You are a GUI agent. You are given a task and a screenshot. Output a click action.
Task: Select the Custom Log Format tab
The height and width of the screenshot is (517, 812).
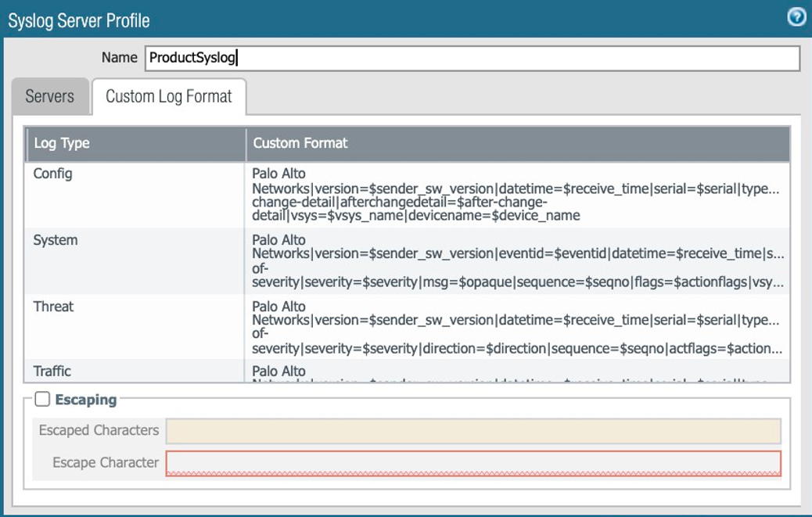(x=169, y=96)
